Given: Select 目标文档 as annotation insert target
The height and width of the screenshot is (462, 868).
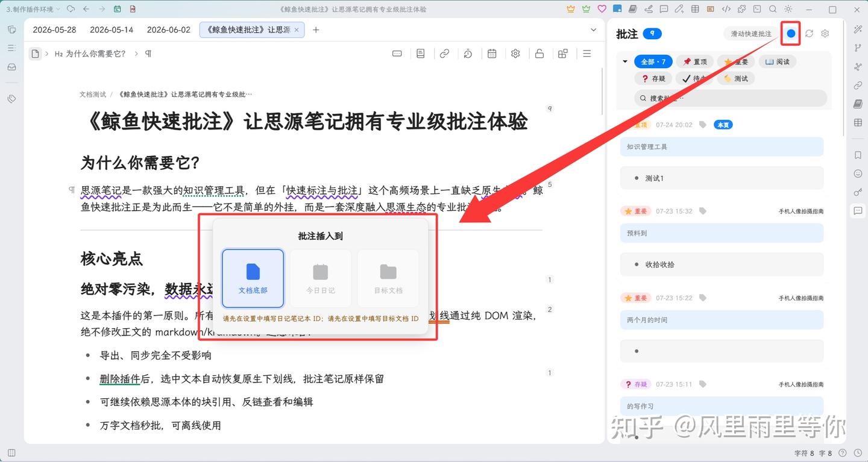Looking at the screenshot, I should point(388,279).
